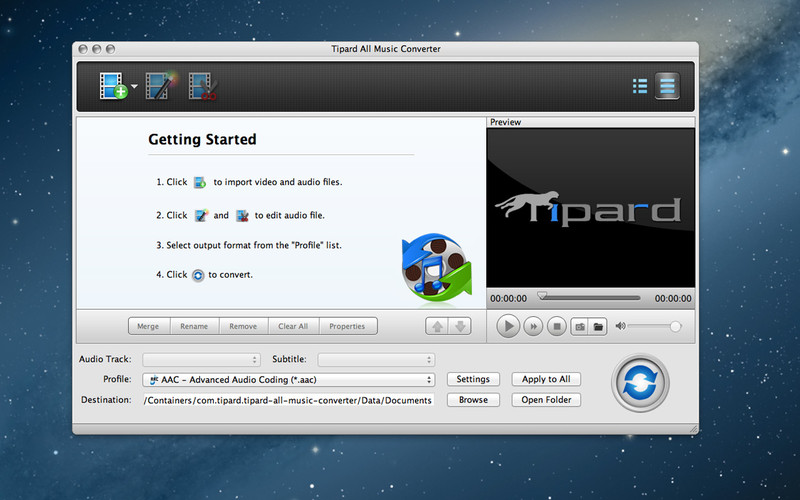Move item up with arrow button
800x500 pixels.
pyautogui.click(x=437, y=326)
